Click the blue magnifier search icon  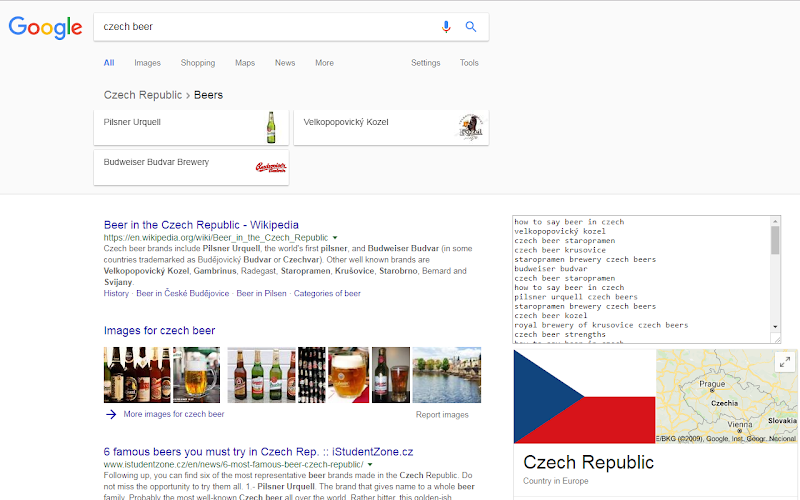tap(471, 27)
